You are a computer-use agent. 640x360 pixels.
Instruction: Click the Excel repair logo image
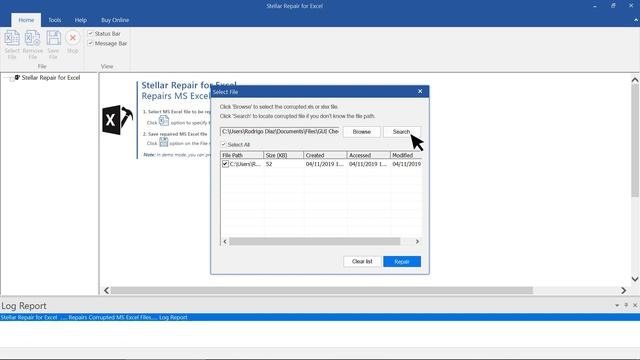click(x=118, y=120)
